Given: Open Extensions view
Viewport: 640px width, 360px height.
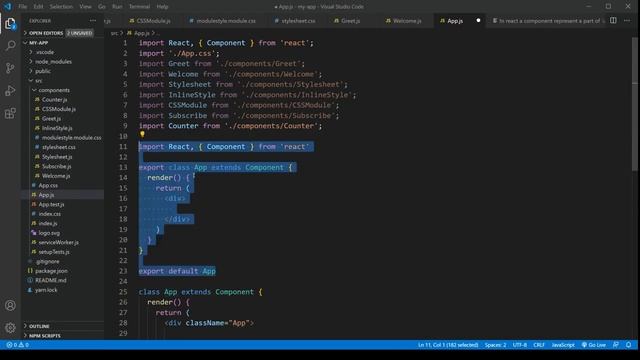Looking at the screenshot, I should pos(10,113).
